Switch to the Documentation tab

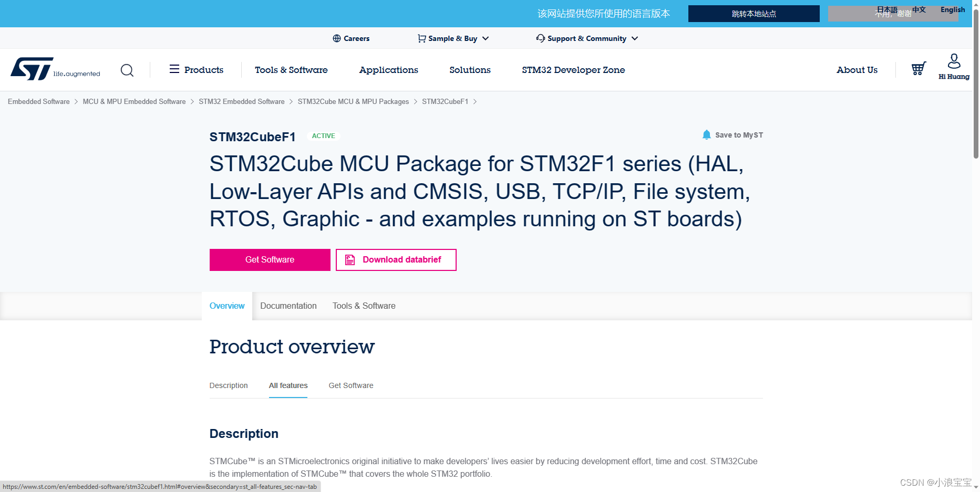point(288,306)
